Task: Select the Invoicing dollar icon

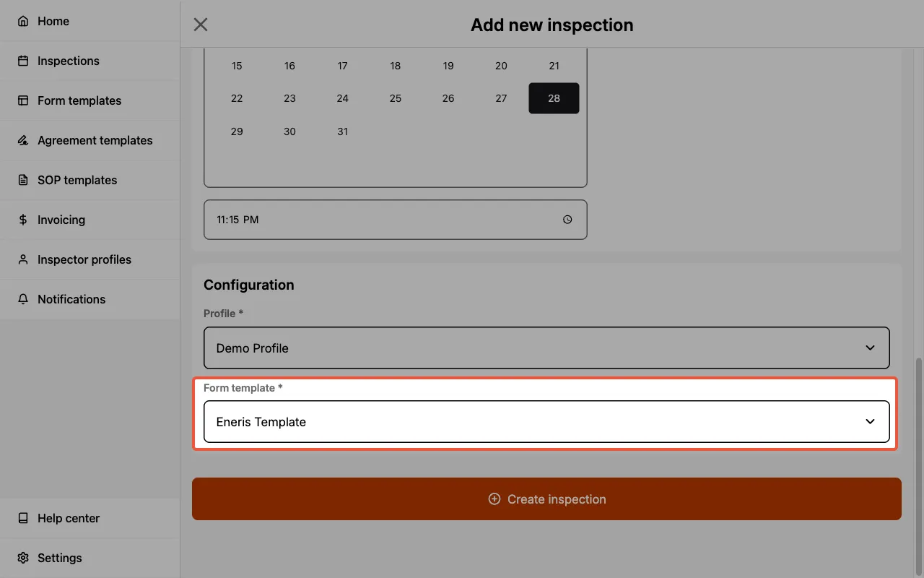Action: click(x=21, y=220)
